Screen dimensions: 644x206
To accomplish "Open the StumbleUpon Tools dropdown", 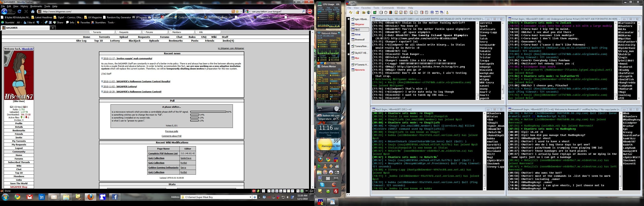I will 111,23.
